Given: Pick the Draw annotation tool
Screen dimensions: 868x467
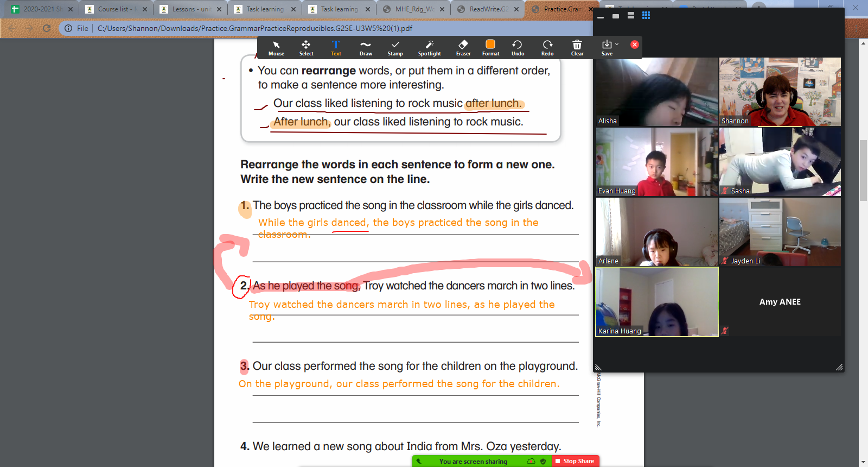Looking at the screenshot, I should [366, 48].
